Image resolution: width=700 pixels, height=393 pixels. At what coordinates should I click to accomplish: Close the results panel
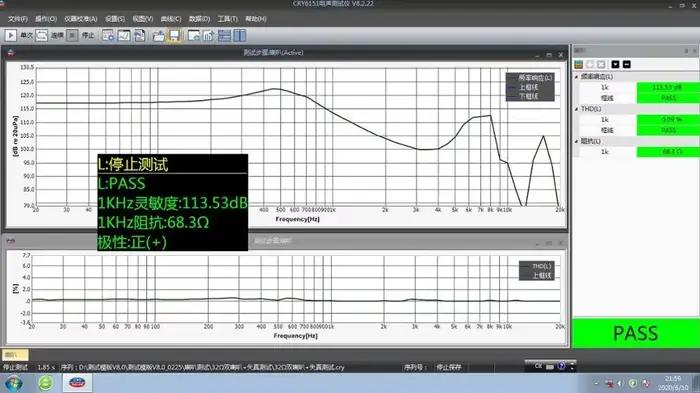click(695, 51)
